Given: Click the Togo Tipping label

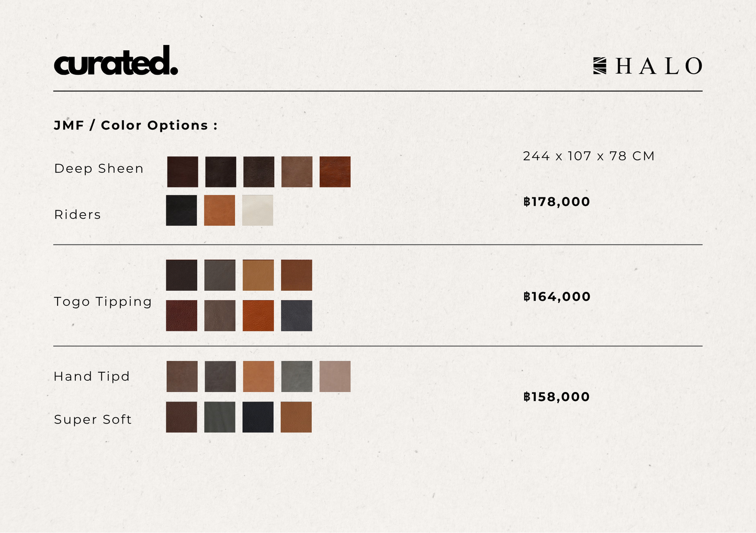Looking at the screenshot, I should click(x=103, y=302).
